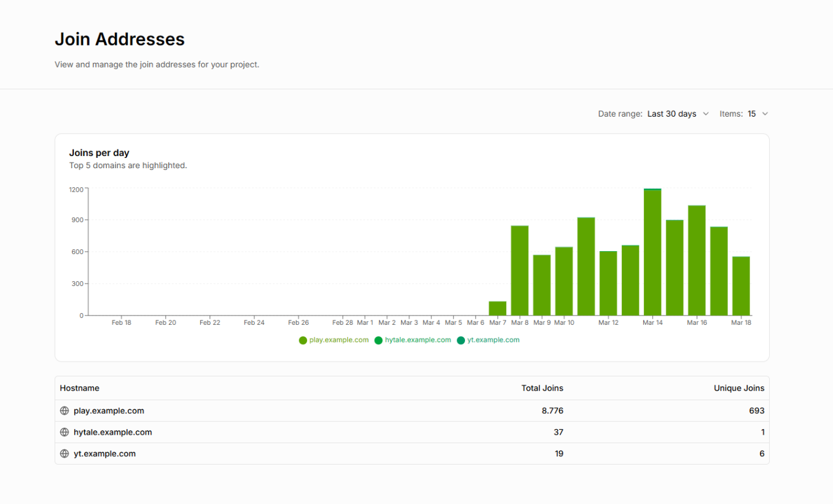Click the Mar 7 shortest bar
The width and height of the screenshot is (833, 504).
click(x=498, y=308)
